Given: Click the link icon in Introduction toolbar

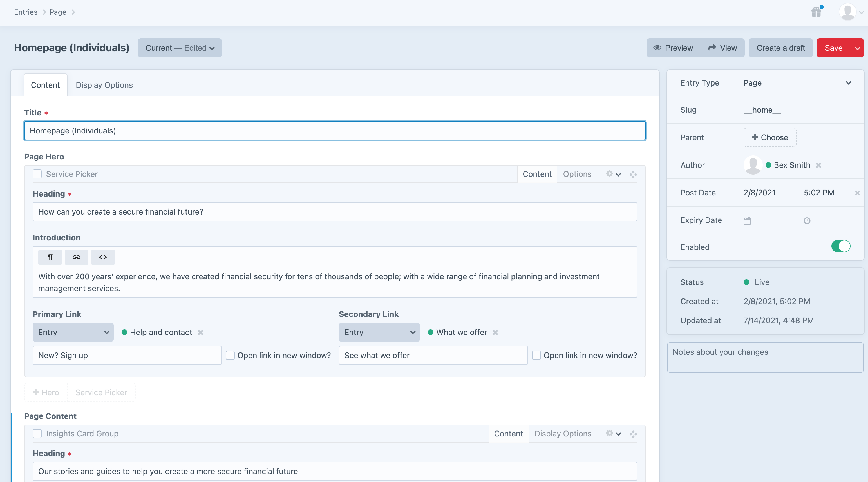Looking at the screenshot, I should click(x=77, y=257).
